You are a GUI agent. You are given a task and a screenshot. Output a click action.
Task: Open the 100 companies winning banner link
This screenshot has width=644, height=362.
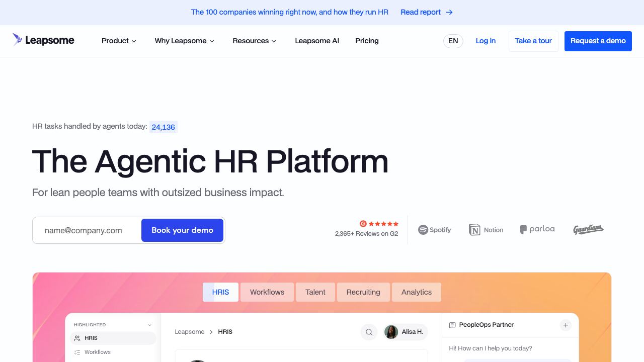click(x=290, y=12)
